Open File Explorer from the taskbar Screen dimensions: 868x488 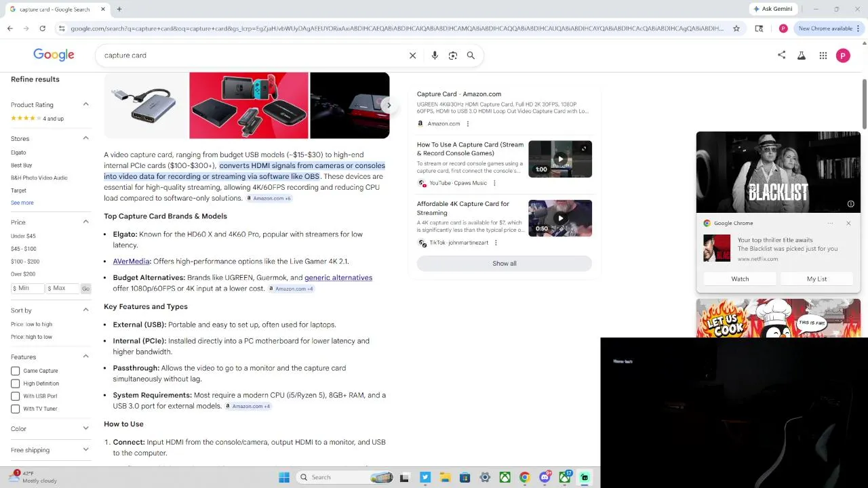445,477
